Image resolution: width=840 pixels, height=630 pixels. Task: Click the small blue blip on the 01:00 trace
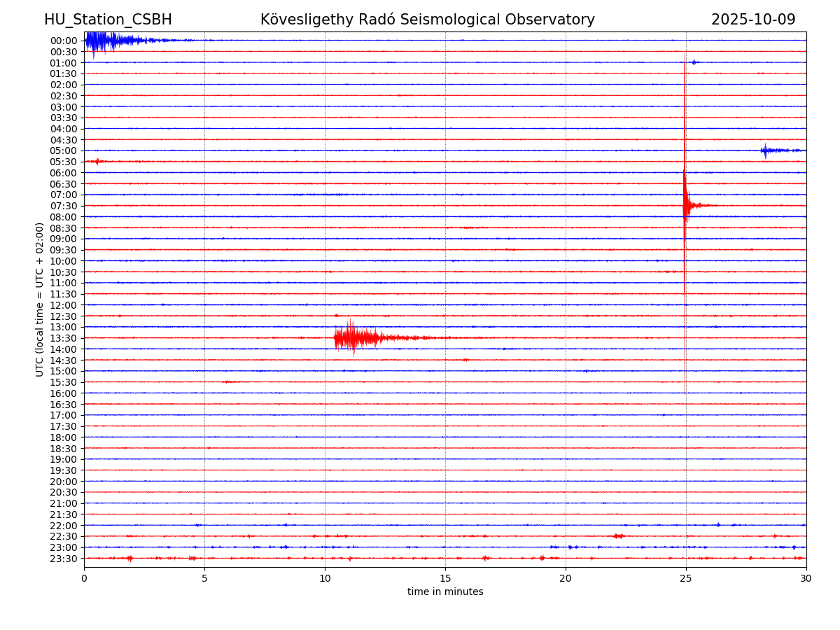694,62
